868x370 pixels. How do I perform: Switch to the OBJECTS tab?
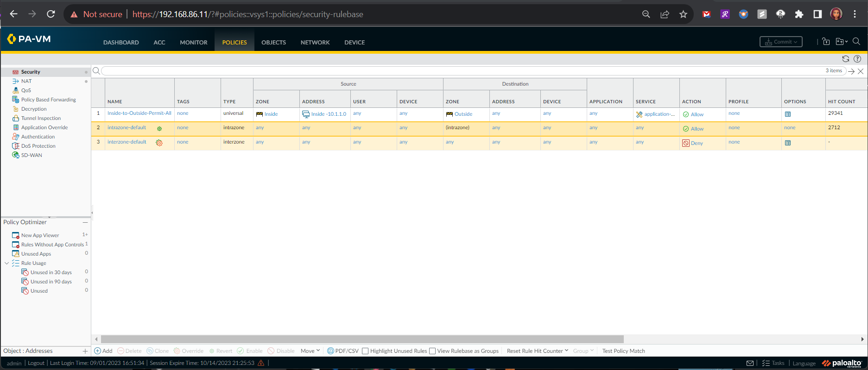pyautogui.click(x=273, y=42)
